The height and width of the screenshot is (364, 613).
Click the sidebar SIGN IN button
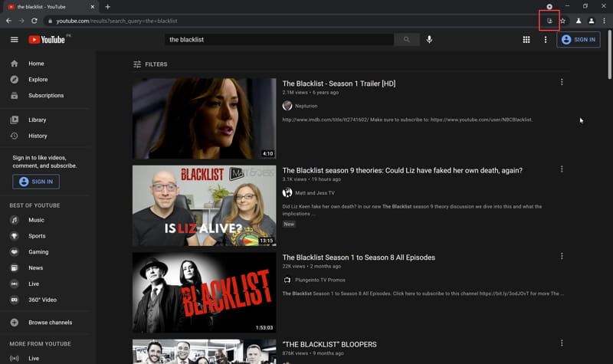(x=36, y=182)
